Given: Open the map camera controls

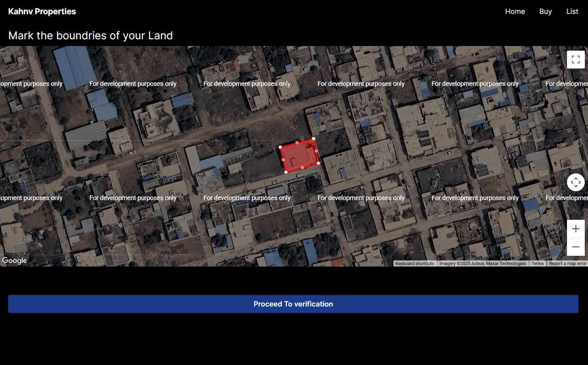Looking at the screenshot, I should pos(576,182).
